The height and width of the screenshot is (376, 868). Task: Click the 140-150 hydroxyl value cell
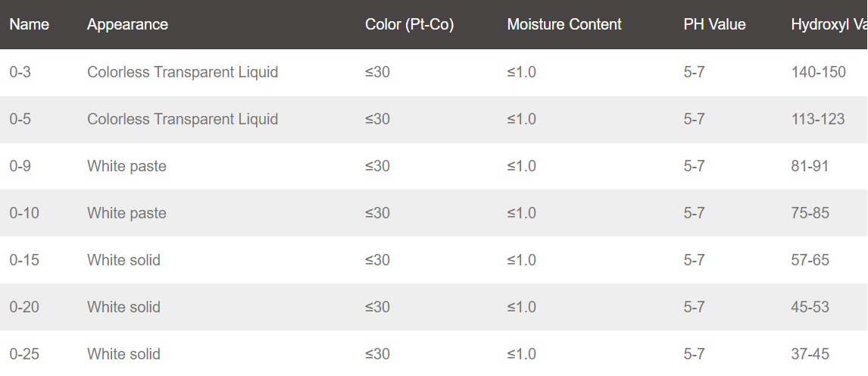(818, 73)
